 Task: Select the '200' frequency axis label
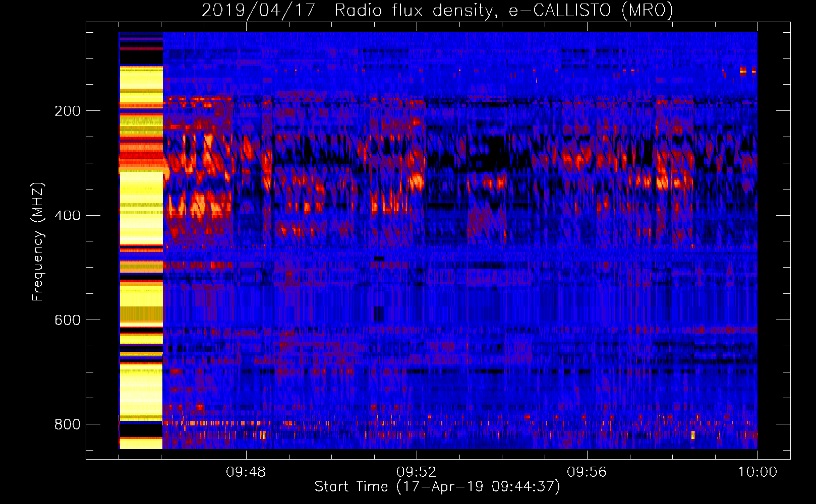(x=68, y=111)
